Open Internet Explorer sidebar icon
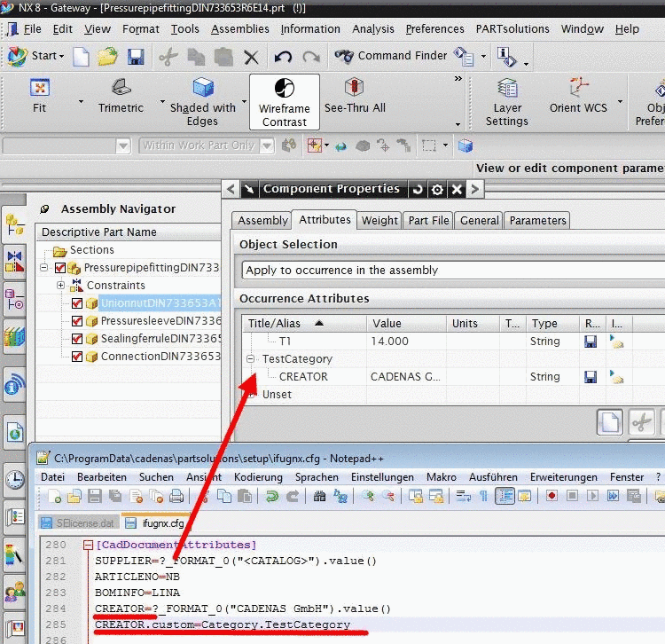 pos(15,434)
